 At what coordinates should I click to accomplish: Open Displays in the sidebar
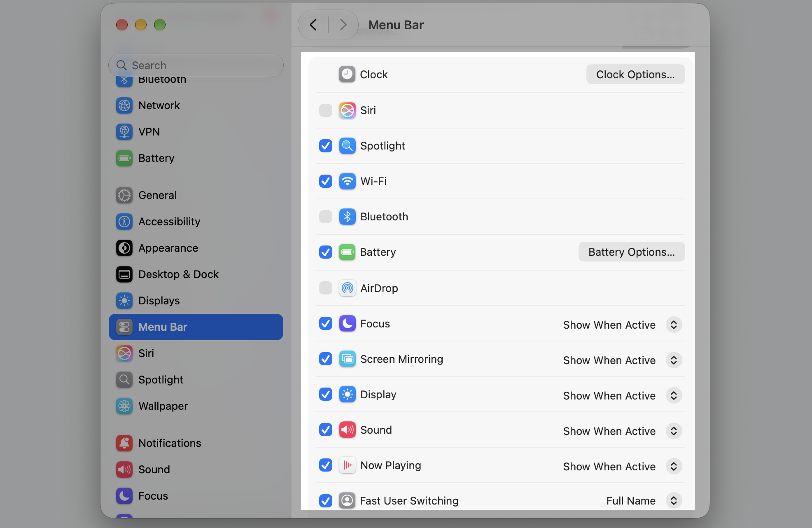(x=196, y=301)
